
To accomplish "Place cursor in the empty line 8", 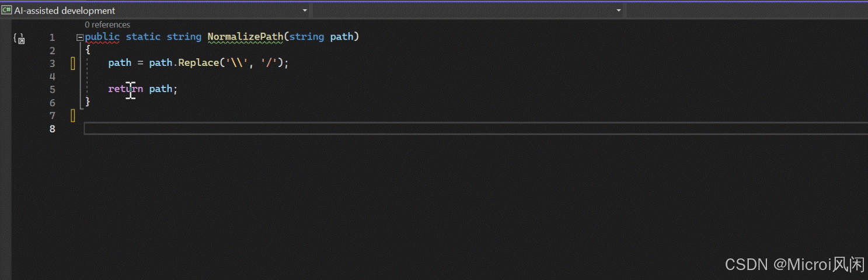I will coord(476,128).
